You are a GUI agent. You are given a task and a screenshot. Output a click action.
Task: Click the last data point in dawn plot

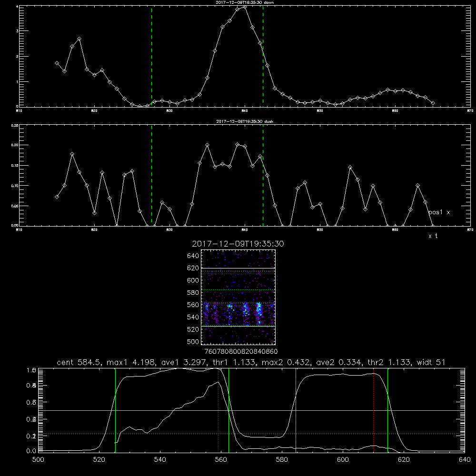tap(433, 103)
